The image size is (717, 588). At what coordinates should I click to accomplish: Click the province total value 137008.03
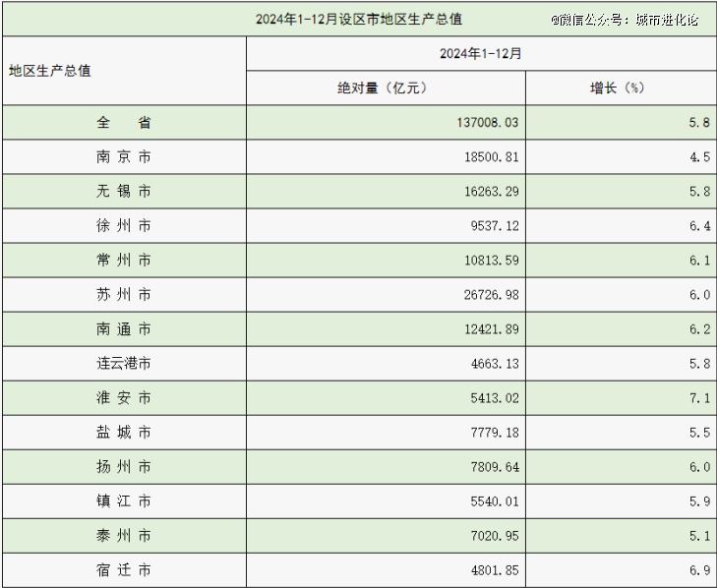[x=482, y=123]
